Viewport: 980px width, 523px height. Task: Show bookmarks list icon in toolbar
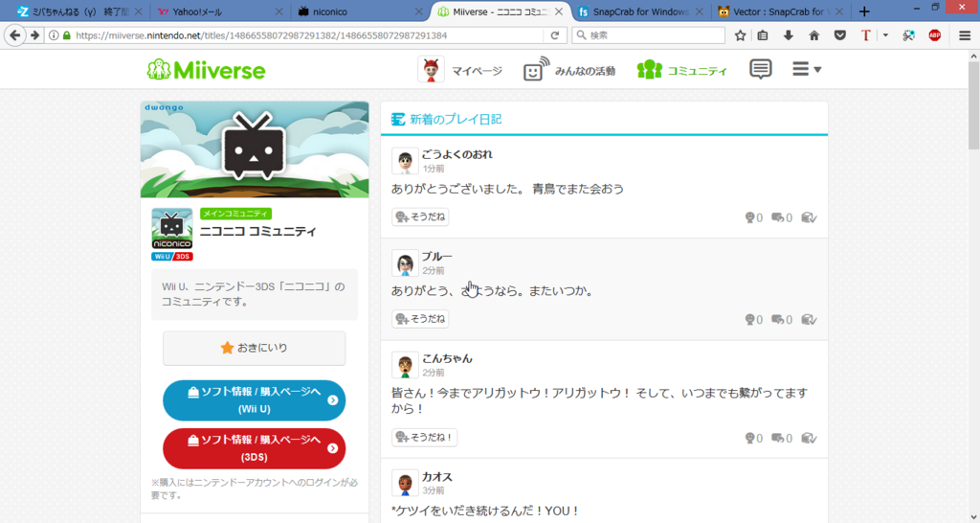tap(763, 35)
